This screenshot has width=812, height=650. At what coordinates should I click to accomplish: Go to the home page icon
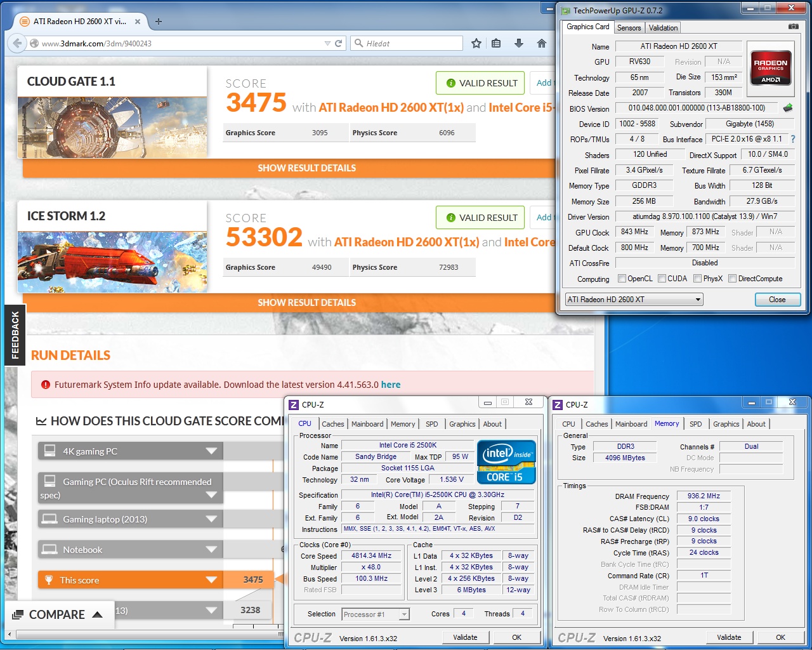pyautogui.click(x=541, y=43)
